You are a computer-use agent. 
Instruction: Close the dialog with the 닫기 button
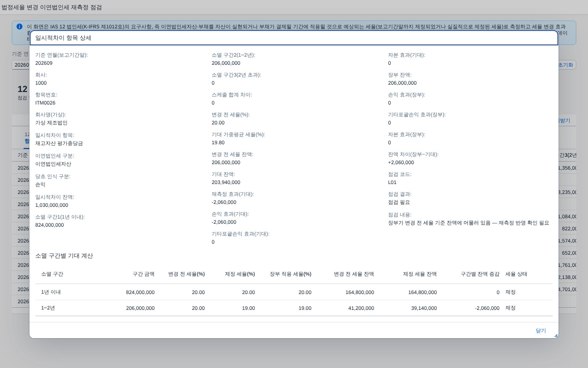click(x=541, y=330)
